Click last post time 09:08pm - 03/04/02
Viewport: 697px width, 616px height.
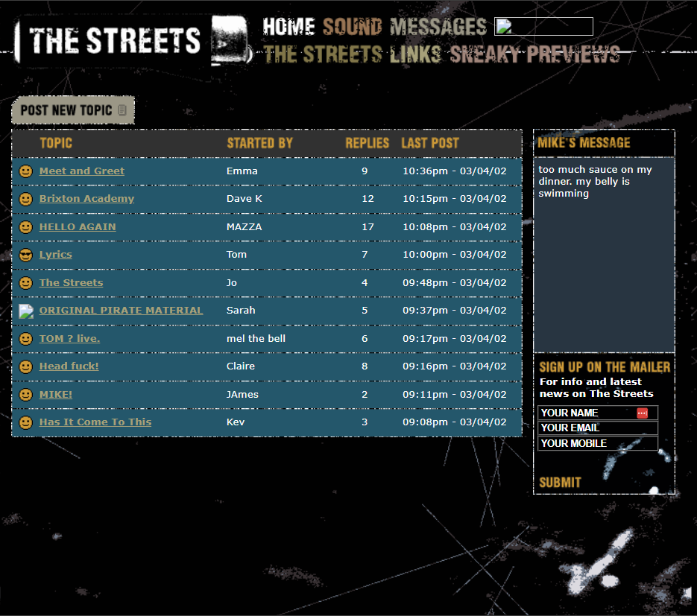point(455,422)
